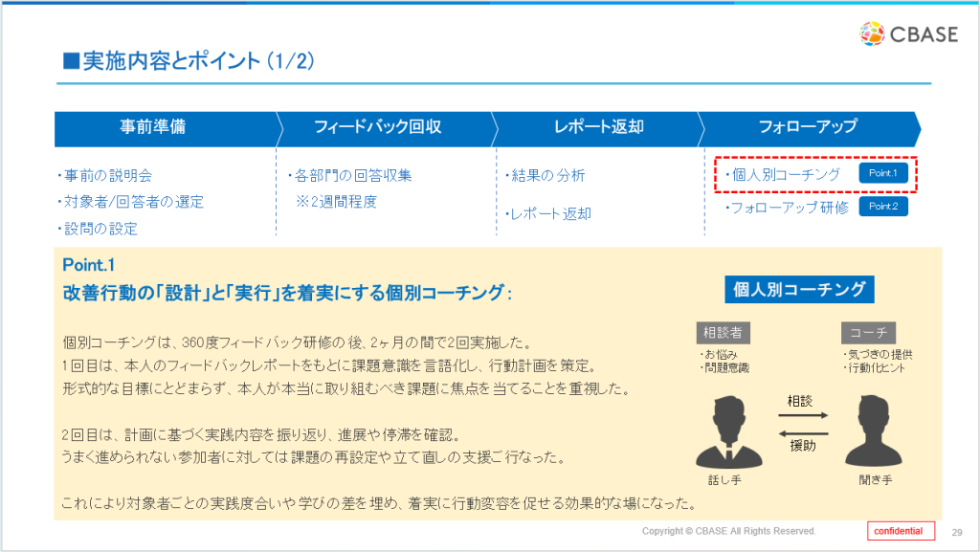Open the 事前準備 process step

pyautogui.click(x=153, y=127)
